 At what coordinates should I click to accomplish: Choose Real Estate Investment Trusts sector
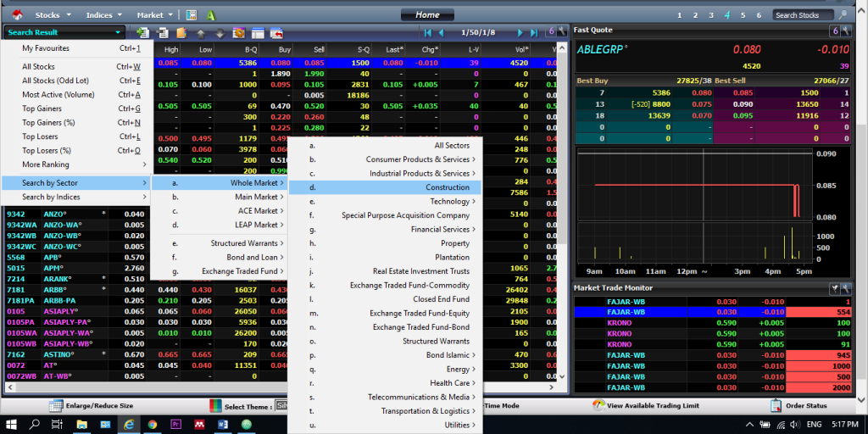tap(386, 271)
